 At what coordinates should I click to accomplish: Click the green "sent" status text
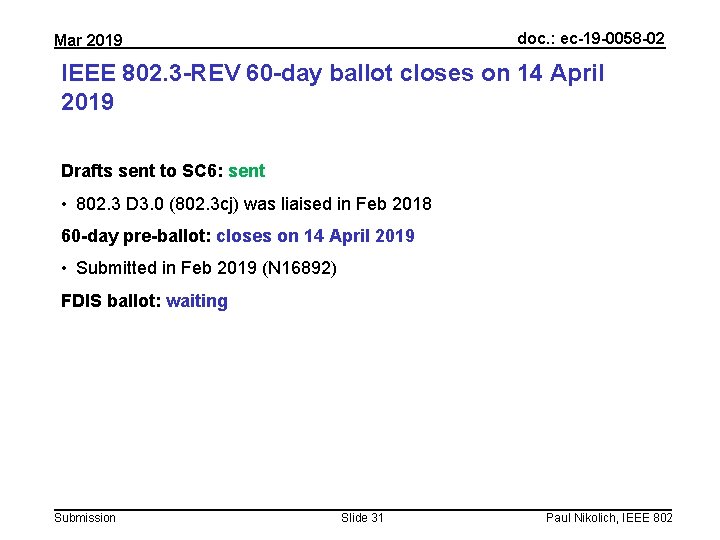pos(246,171)
